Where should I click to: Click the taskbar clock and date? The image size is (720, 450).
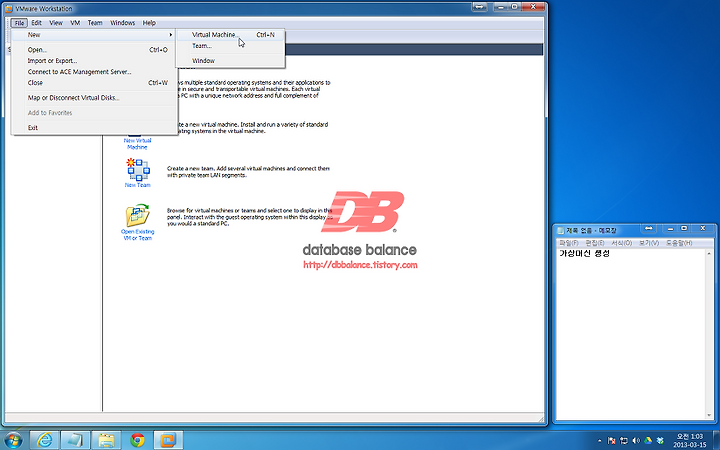pyautogui.click(x=690, y=441)
